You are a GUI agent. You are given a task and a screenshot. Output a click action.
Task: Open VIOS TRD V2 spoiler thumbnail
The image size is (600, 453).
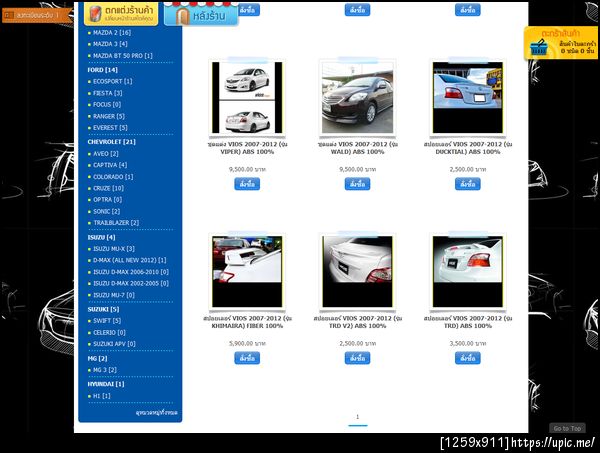(357, 272)
